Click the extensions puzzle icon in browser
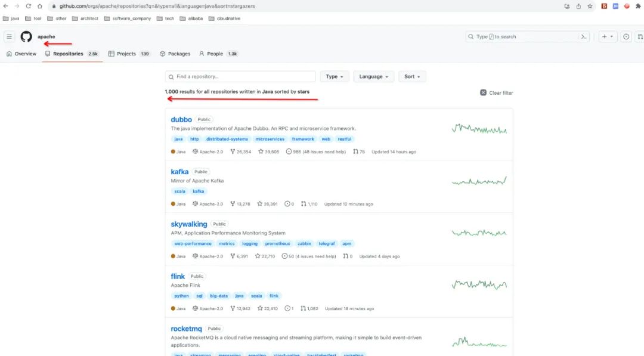 coord(638,6)
